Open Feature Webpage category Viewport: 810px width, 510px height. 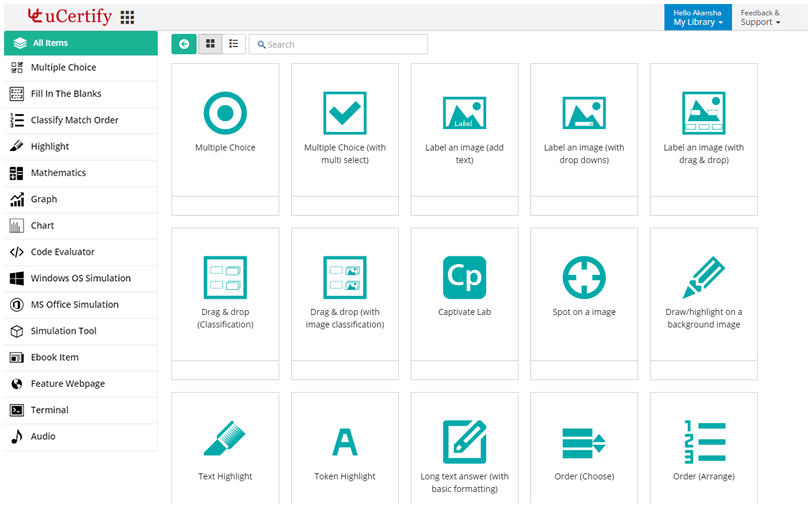[81, 384]
